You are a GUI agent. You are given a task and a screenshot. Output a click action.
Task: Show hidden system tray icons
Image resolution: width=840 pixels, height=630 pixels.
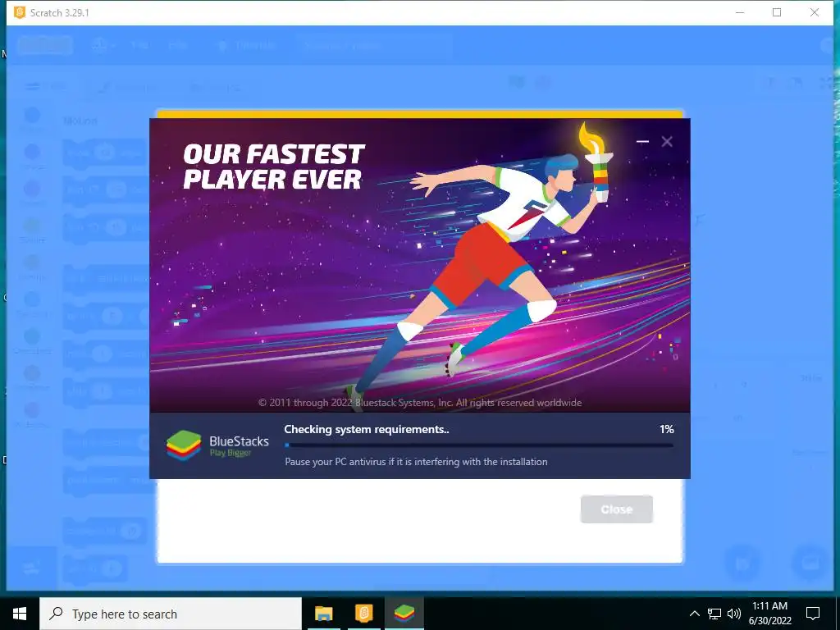694,614
